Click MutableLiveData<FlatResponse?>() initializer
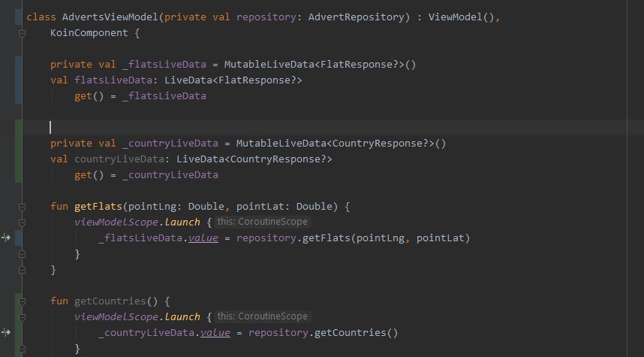This screenshot has height=357, width=644. [x=320, y=64]
